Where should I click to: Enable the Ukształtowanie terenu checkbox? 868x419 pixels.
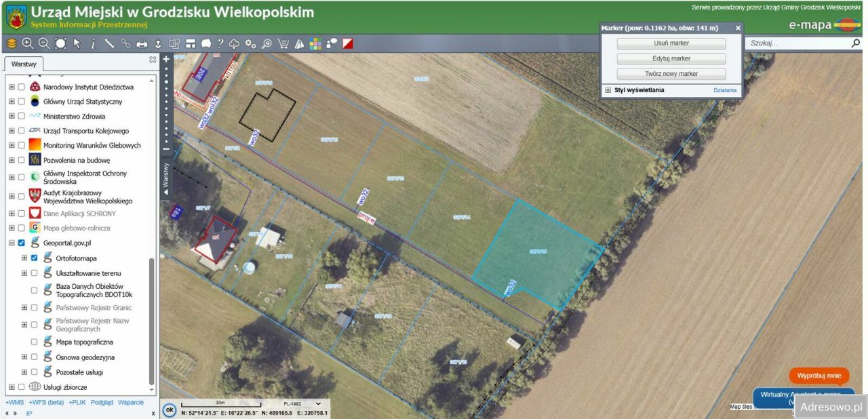tap(35, 273)
